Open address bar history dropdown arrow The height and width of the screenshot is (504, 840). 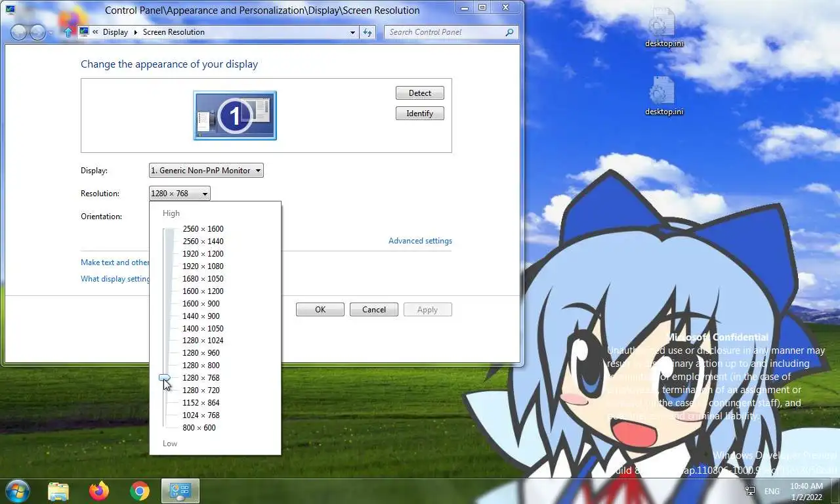352,32
